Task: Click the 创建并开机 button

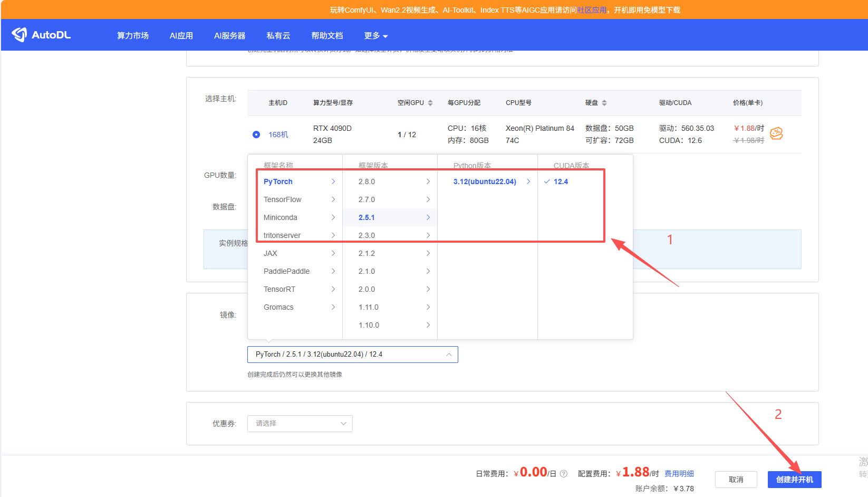Action: coord(794,480)
